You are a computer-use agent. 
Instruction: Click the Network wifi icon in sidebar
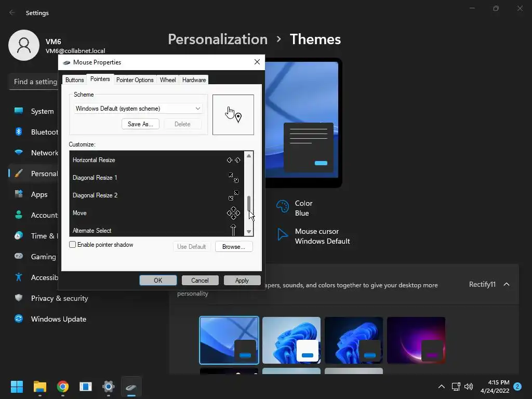click(19, 152)
